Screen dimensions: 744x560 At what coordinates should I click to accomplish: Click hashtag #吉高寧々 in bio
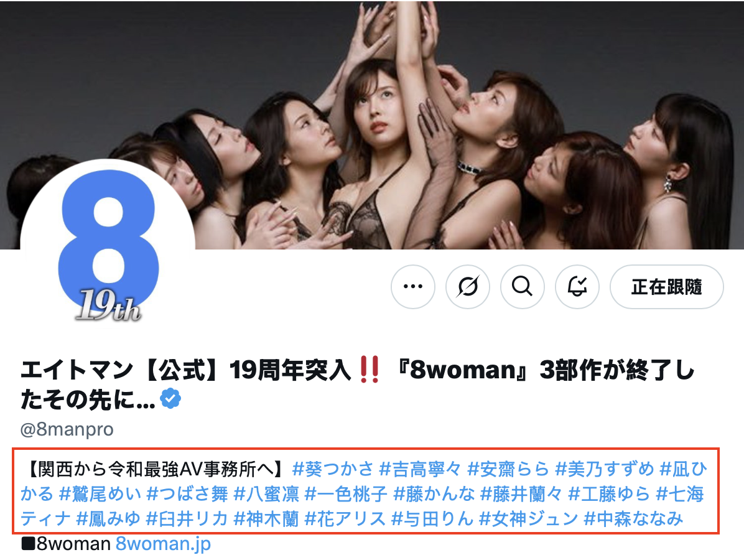(420, 469)
